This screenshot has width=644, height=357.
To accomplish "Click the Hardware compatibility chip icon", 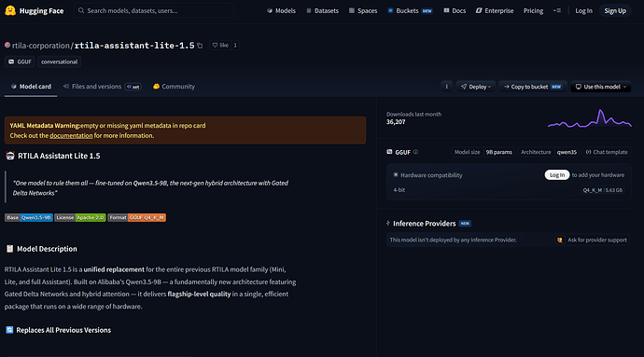I will (x=396, y=175).
